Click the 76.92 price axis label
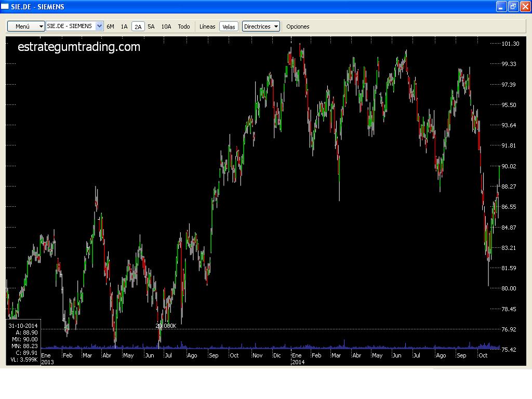The image size is (532, 399). [x=509, y=329]
